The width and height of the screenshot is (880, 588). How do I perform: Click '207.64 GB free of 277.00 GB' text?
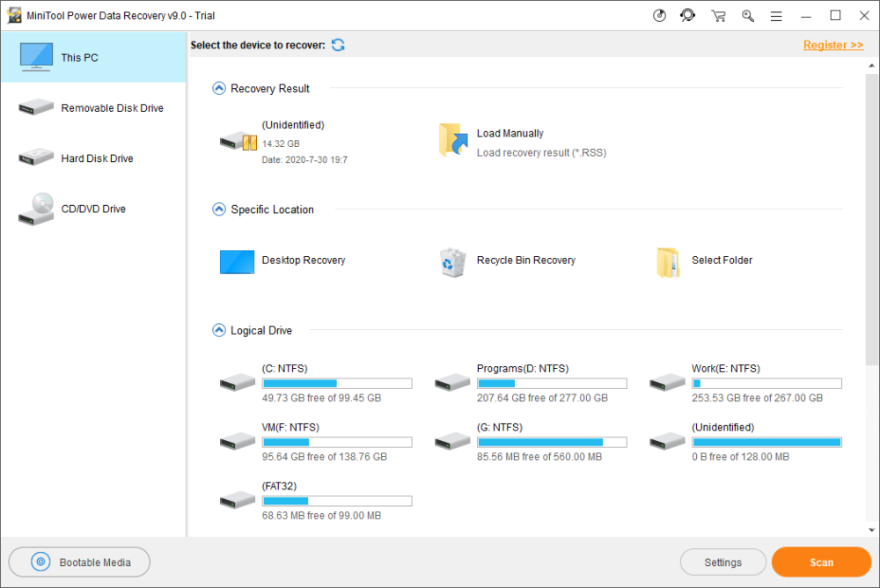(542, 398)
